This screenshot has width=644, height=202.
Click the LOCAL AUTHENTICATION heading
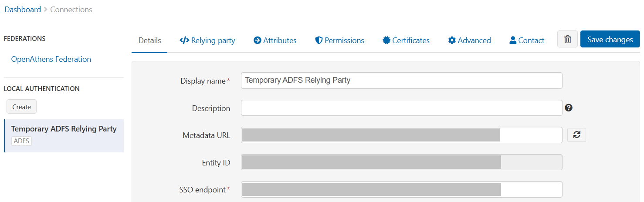pos(42,88)
